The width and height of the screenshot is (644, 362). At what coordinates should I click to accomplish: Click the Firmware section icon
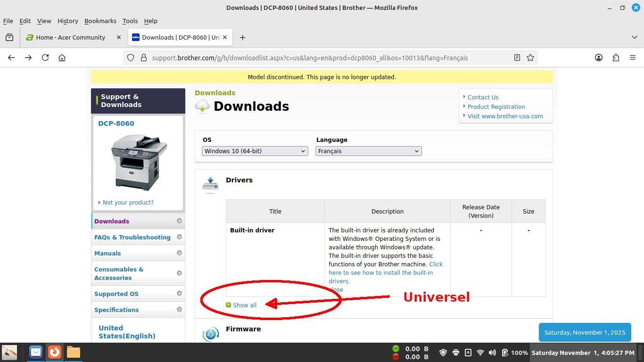point(210,334)
